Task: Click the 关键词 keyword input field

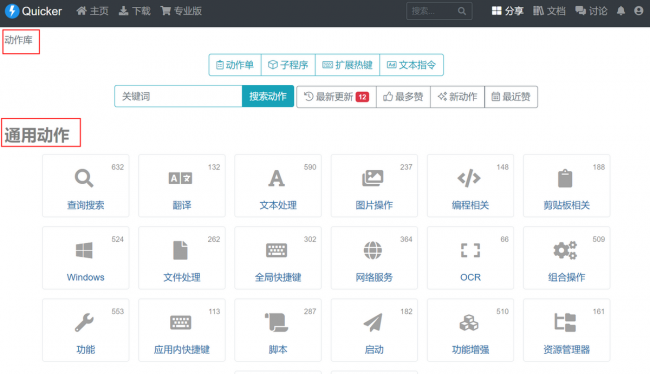Action: pyautogui.click(x=178, y=96)
